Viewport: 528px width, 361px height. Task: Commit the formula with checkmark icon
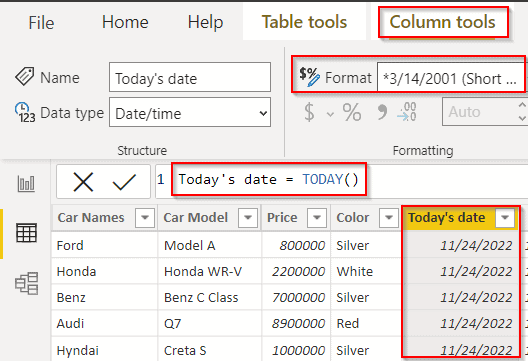click(124, 182)
